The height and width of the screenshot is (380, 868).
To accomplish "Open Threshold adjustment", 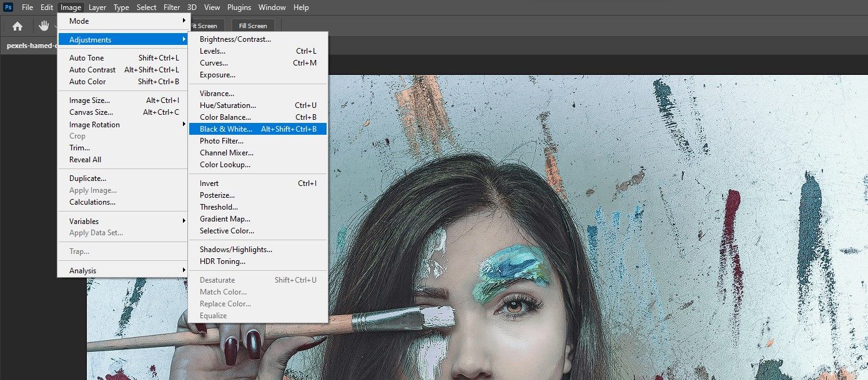I will (258, 207).
